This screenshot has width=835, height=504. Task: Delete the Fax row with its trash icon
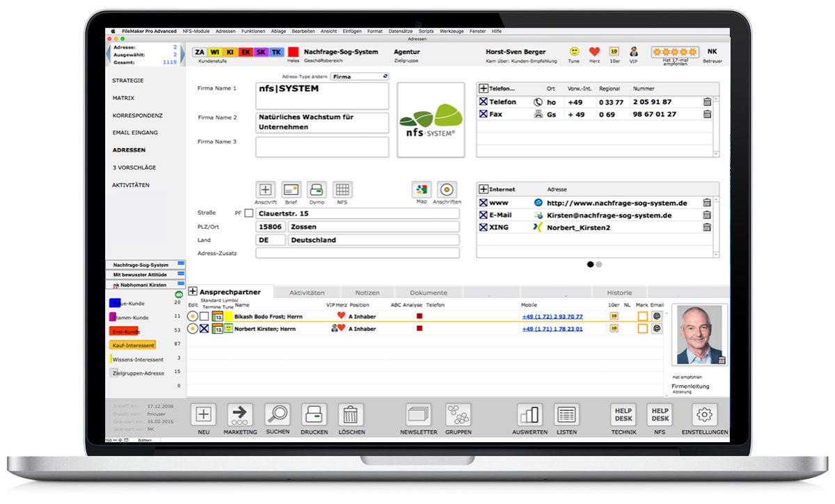(707, 114)
